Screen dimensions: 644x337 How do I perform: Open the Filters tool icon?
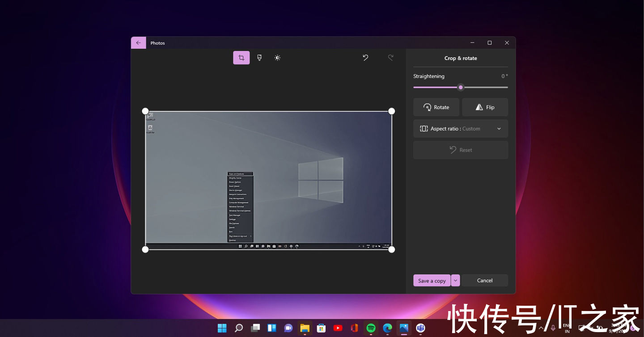259,58
